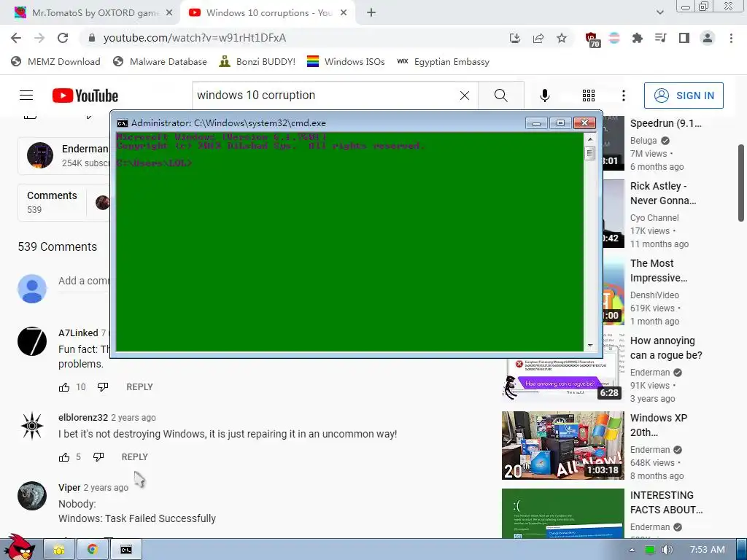Switch to Chrome in taskbar

[x=93, y=550]
